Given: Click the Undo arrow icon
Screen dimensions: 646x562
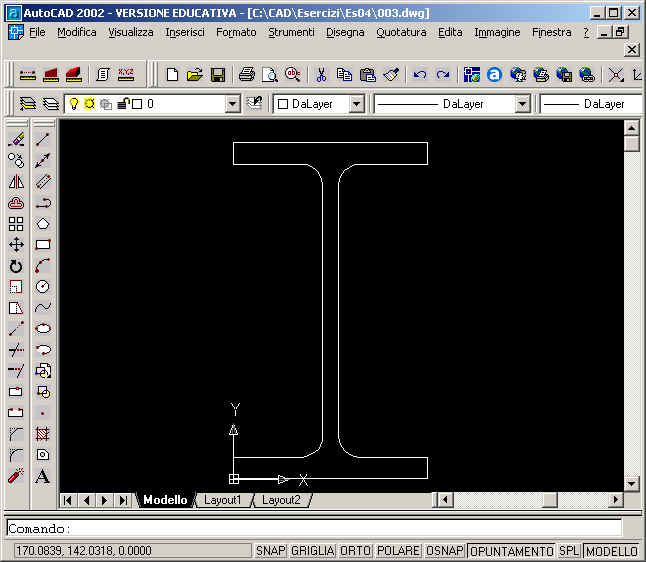Looking at the screenshot, I should pyautogui.click(x=420, y=75).
